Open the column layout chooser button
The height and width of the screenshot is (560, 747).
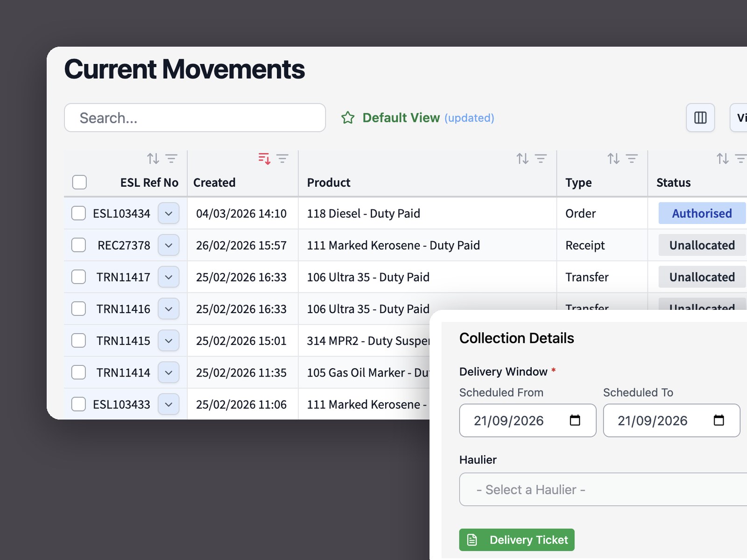[700, 118]
